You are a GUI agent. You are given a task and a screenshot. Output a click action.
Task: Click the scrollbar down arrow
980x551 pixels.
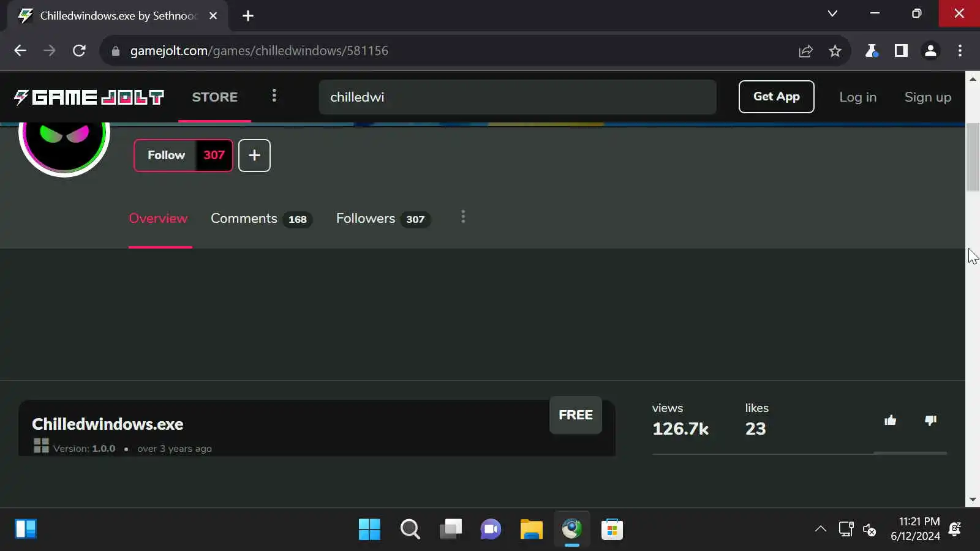[973, 500]
